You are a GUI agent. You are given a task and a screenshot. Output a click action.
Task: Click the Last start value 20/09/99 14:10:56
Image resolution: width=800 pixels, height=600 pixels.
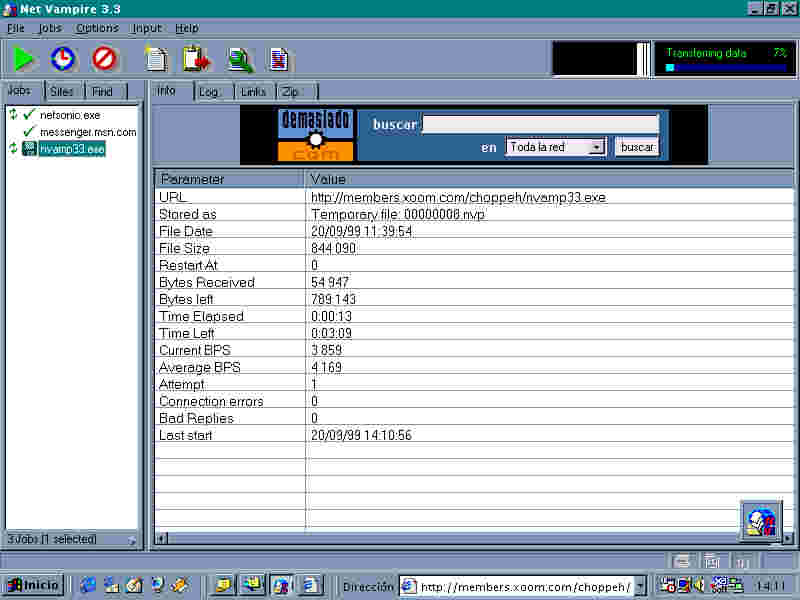pyautogui.click(x=361, y=435)
